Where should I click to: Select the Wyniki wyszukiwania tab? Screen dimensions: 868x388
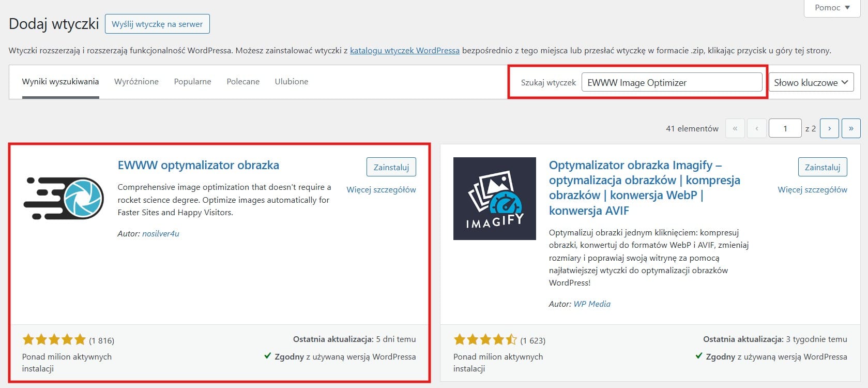(60, 82)
